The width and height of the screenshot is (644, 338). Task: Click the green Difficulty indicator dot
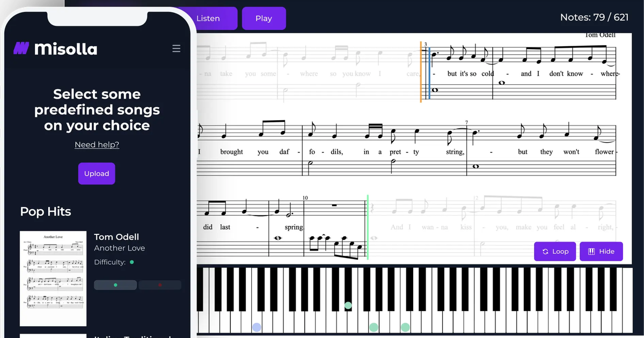point(131,262)
